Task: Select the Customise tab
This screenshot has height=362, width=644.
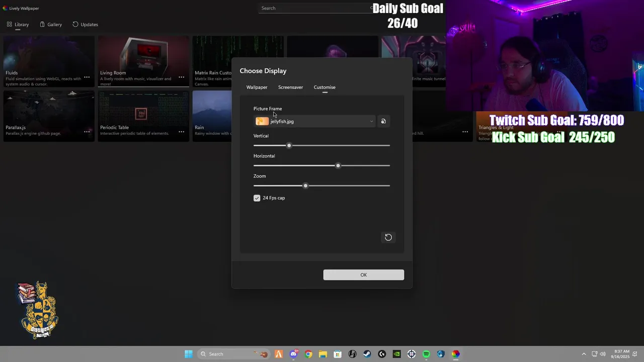Action: (x=325, y=87)
